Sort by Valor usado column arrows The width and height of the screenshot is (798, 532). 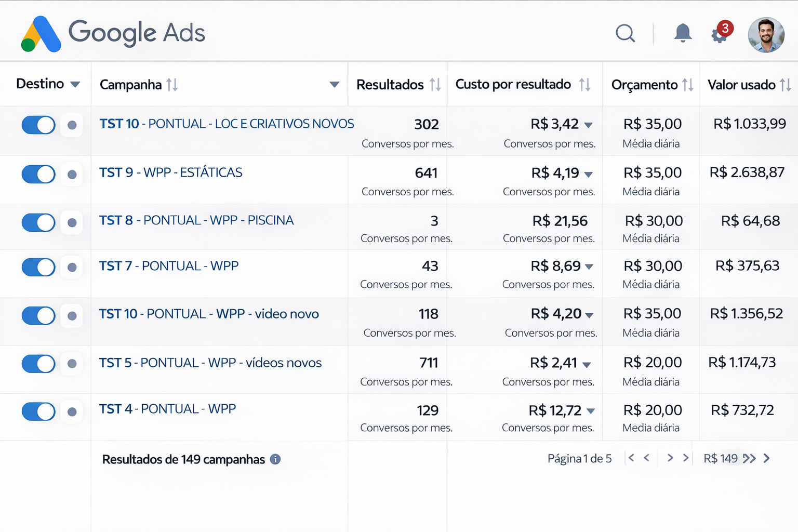[786, 85]
